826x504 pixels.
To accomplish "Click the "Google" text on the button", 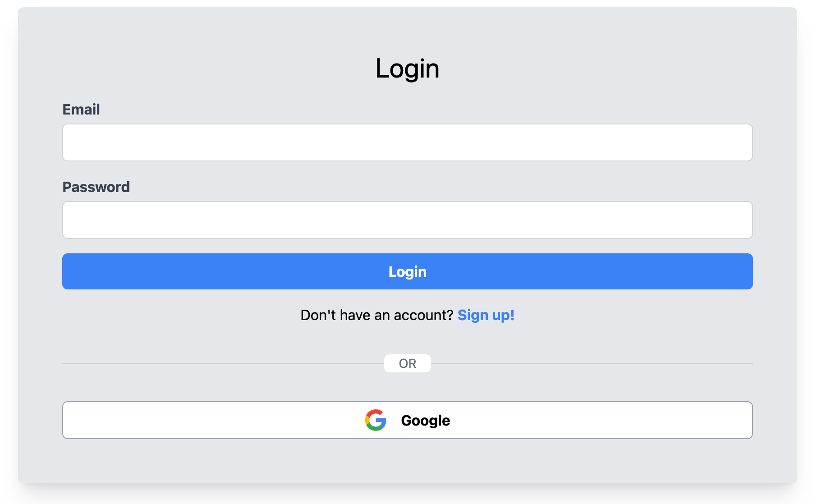I will click(425, 421).
